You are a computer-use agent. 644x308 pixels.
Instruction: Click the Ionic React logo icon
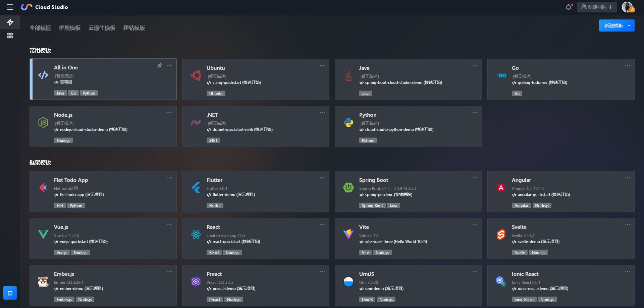(x=501, y=281)
